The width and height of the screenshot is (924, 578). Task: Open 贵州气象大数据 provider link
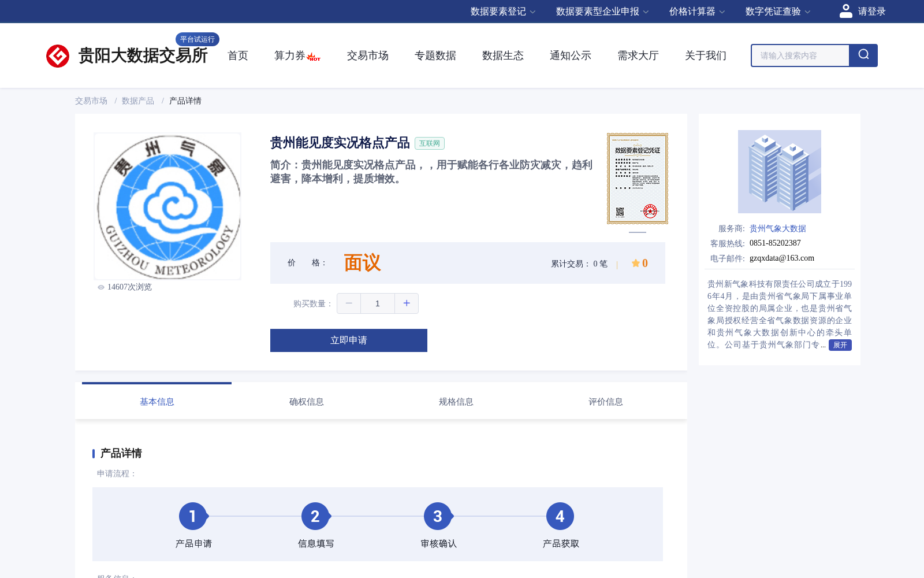tap(778, 229)
